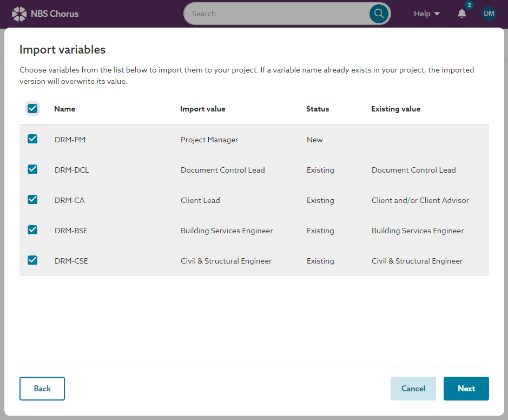Image resolution: width=508 pixels, height=420 pixels.
Task: Uncheck the DRM-PM variable checkbox
Action: coord(32,139)
